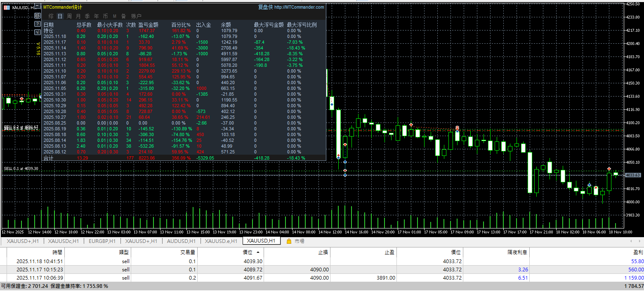Click the 4033.63 current price label
This screenshot has width=644, height=292.
coord(633,175)
